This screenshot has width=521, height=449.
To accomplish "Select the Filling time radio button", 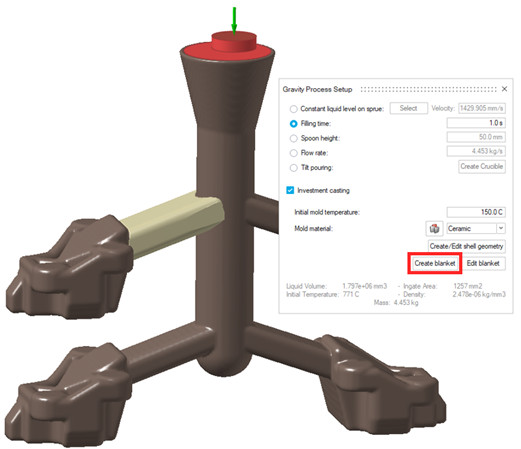I will [293, 124].
